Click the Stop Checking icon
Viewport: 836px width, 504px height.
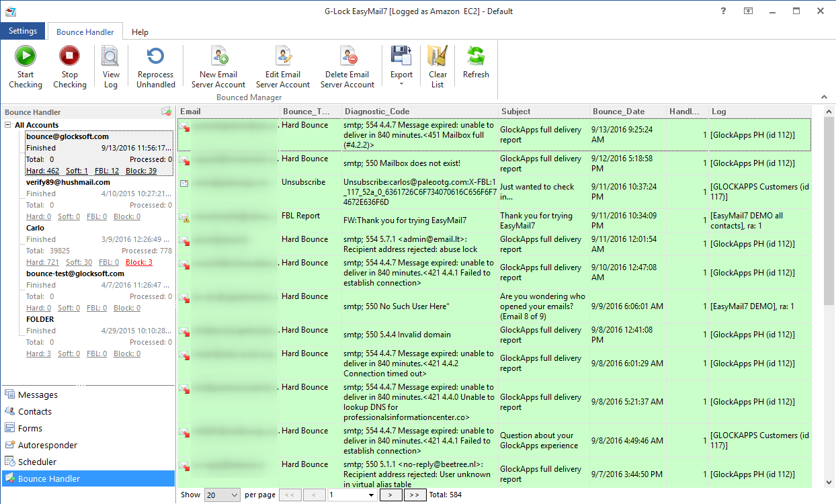click(69, 56)
